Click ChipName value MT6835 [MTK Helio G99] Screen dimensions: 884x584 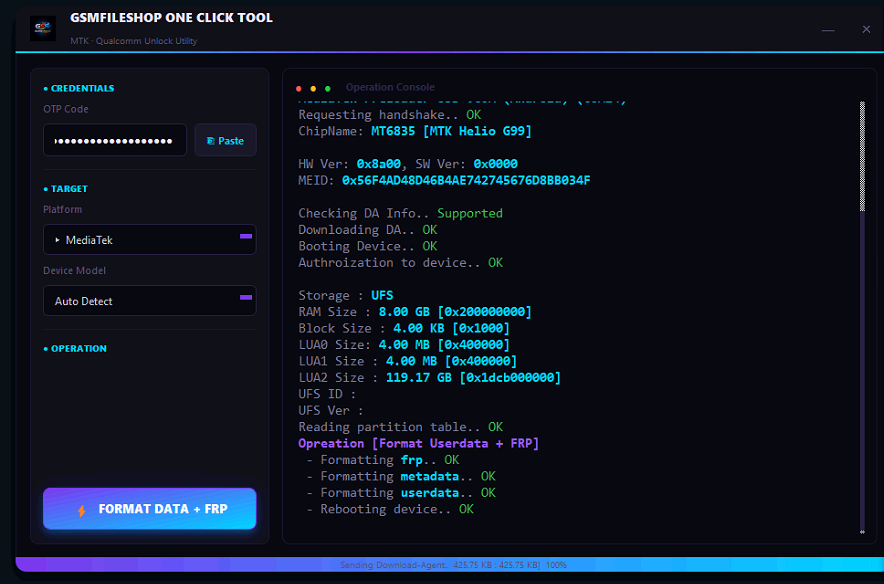(451, 131)
